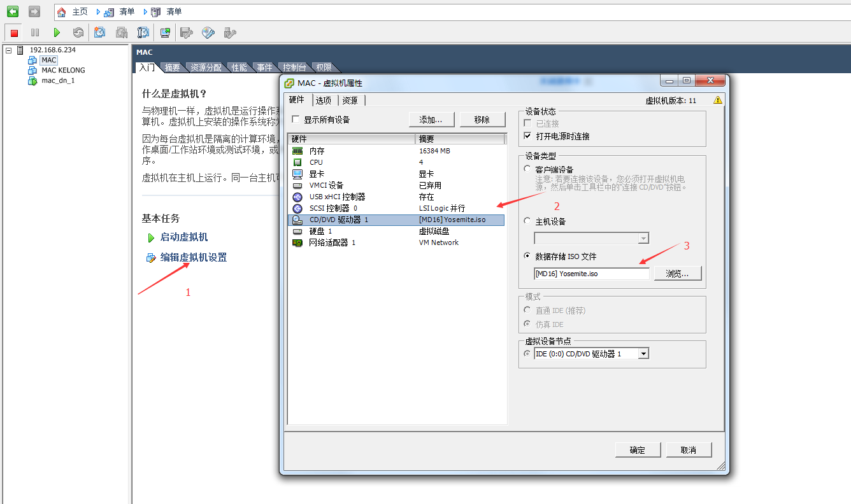
Task: Launch the VM console toolbar icon
Action: 165,32
